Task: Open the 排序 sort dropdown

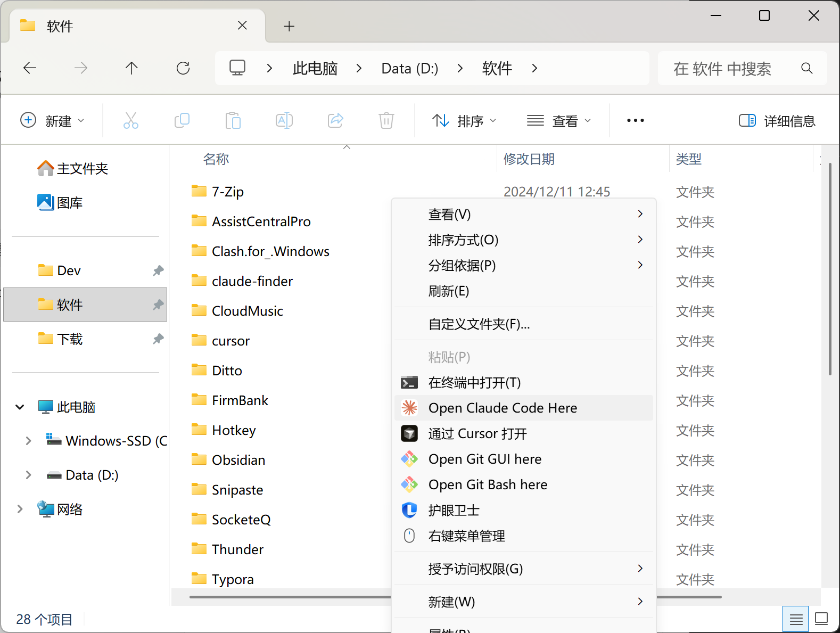Action: pyautogui.click(x=464, y=121)
